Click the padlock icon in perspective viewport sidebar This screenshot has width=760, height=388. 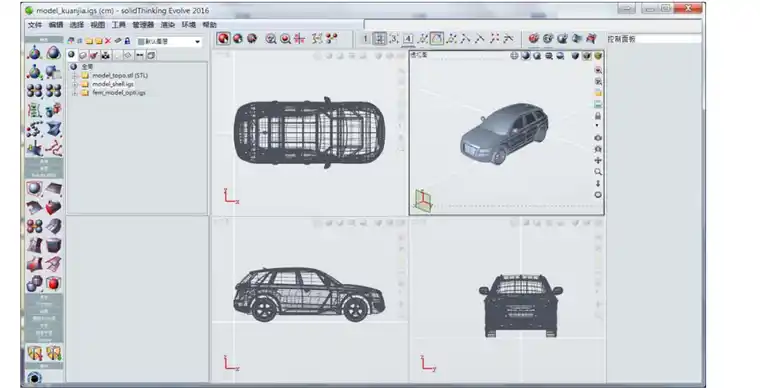click(598, 116)
